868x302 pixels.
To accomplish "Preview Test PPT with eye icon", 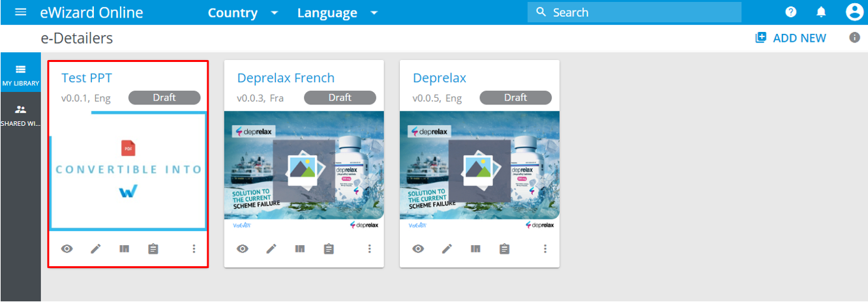I will pyautogui.click(x=67, y=249).
